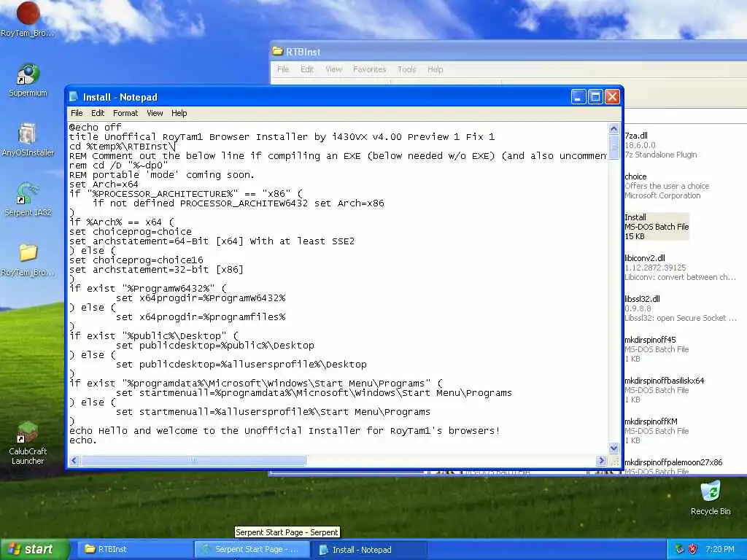Click the Notepad vertical scrollbar thumb
The width and height of the screenshot is (747, 560).
coord(614,147)
